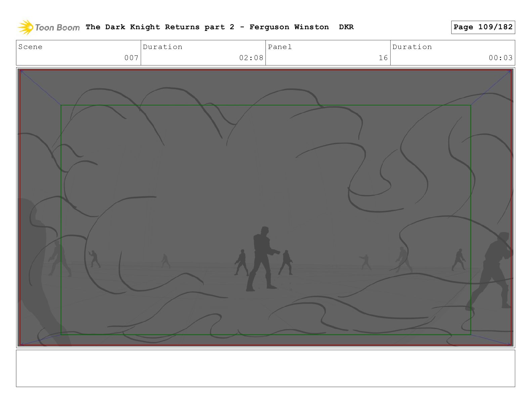Select the small gunman silhouette just left of the central figure
The height and width of the screenshot is (411, 532).
pos(241,262)
